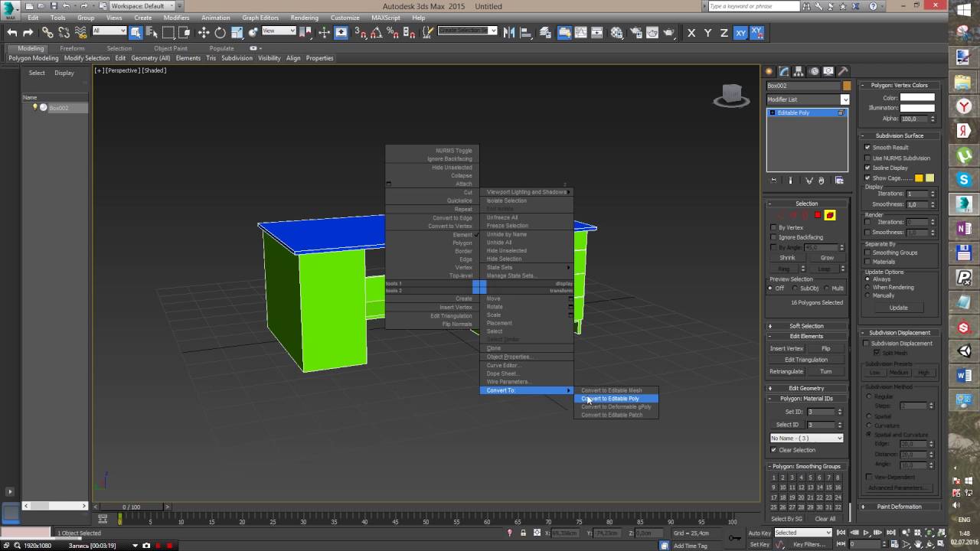Choose the Select and Move tool
Screen dimensions: 980x551
point(204,32)
